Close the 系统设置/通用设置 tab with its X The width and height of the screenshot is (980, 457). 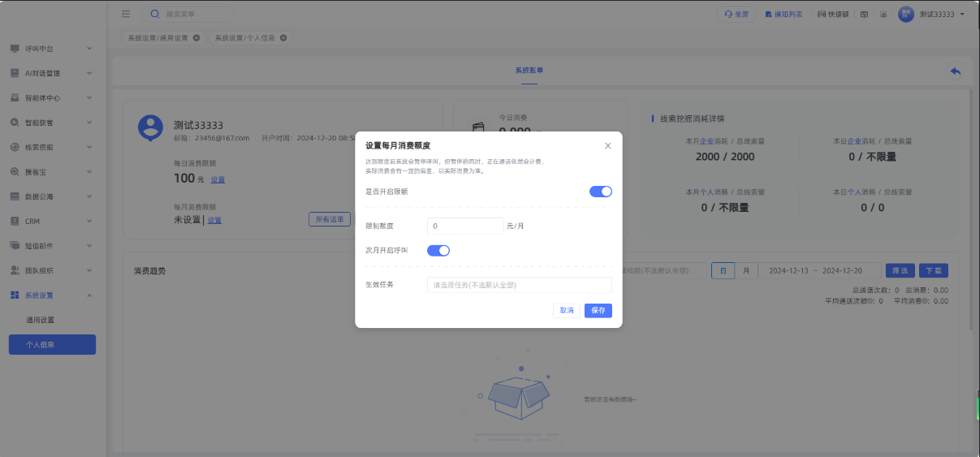click(196, 38)
